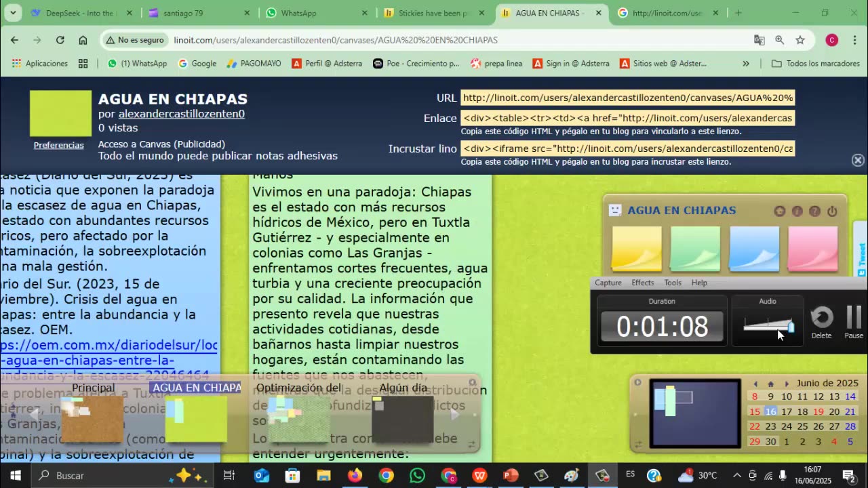The height and width of the screenshot is (488, 868).
Task: Select day 28 in the calendar
Action: (x=850, y=426)
